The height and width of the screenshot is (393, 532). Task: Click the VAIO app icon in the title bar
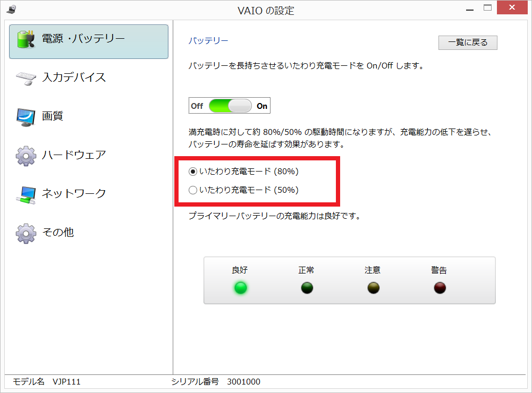(11, 9)
